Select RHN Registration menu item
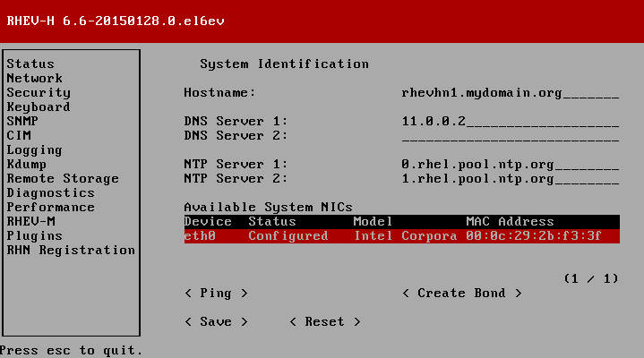Screen dimensions: 644x358 (71, 251)
